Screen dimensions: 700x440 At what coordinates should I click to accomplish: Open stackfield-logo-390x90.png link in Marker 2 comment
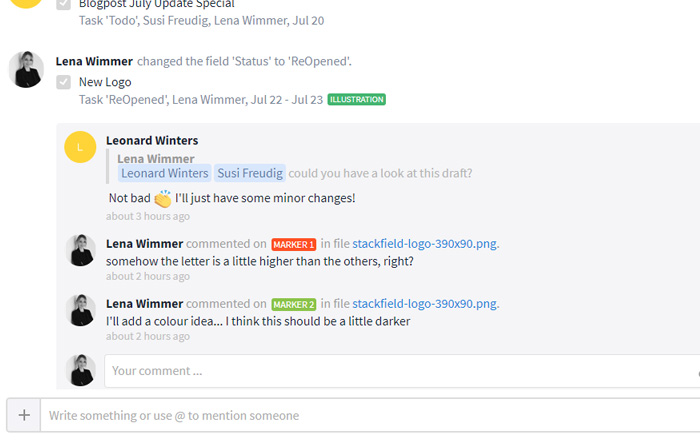click(424, 303)
